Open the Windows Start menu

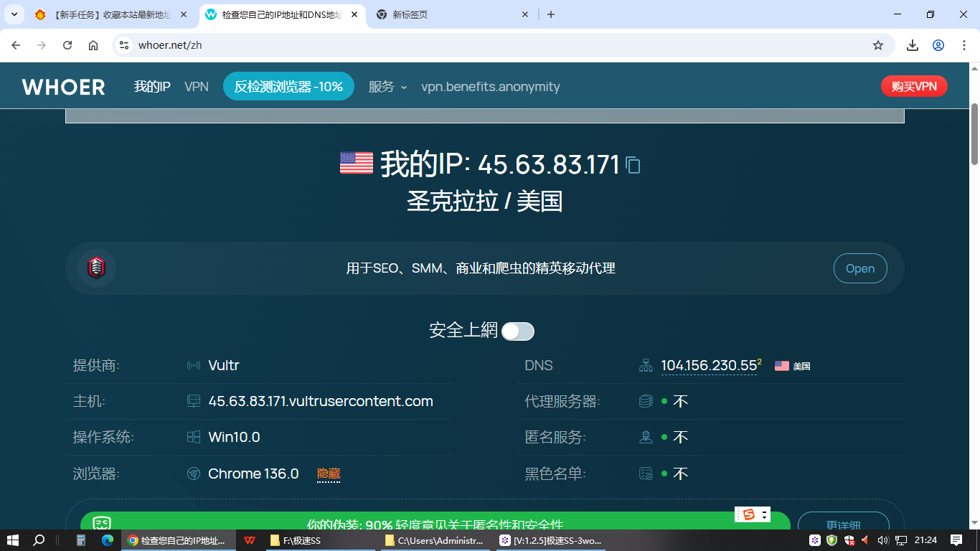click(12, 540)
